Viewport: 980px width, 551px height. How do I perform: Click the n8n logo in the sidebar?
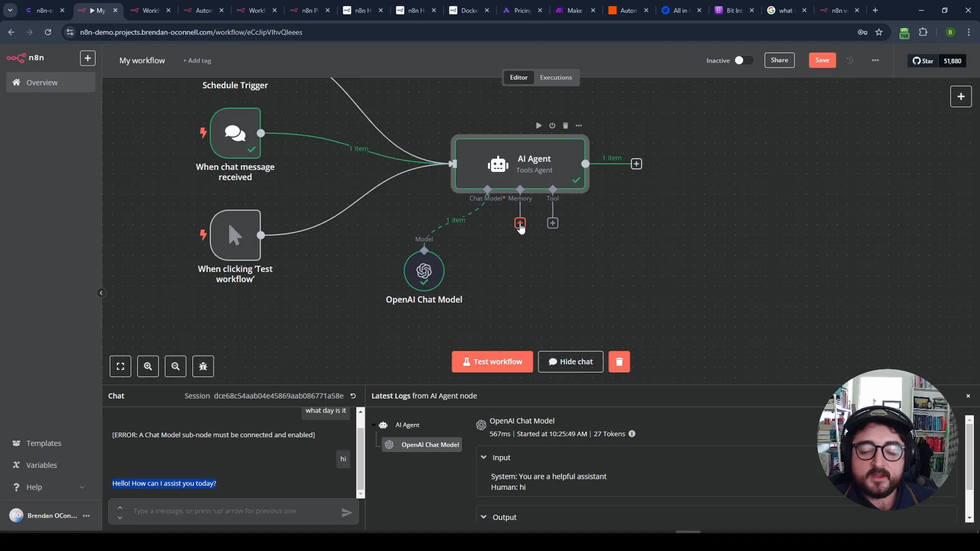point(26,58)
